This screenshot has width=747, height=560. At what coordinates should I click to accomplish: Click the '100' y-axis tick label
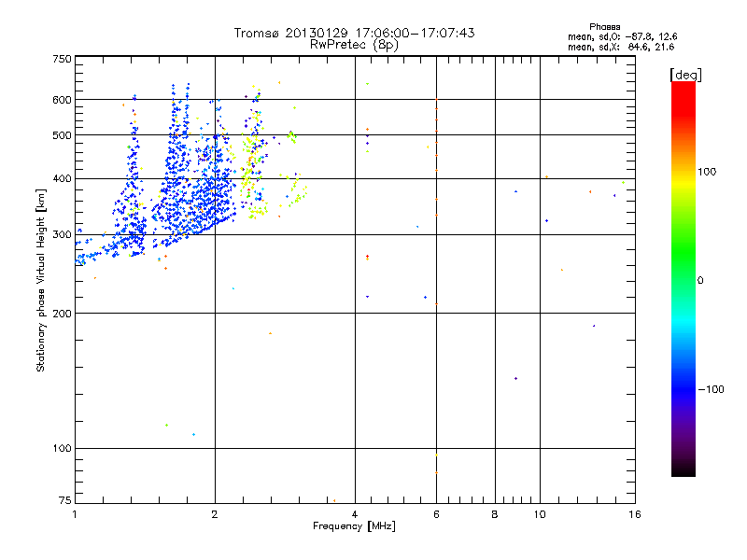62,449
